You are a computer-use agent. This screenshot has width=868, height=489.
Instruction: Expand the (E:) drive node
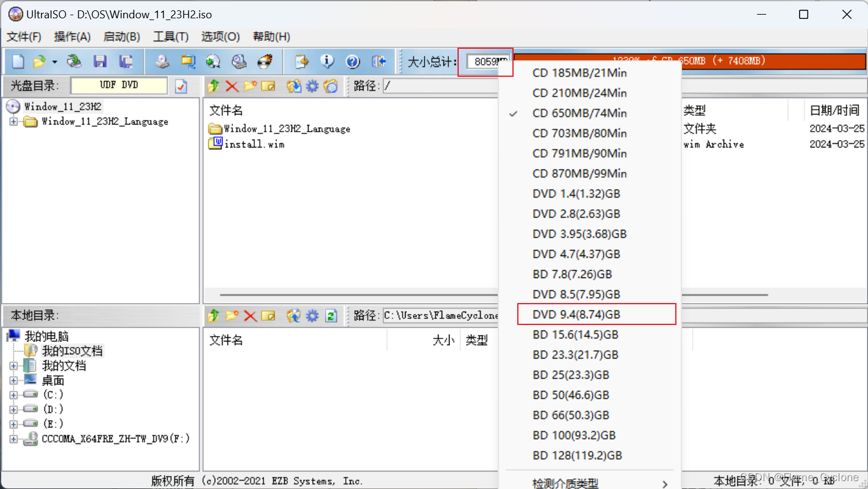13,424
